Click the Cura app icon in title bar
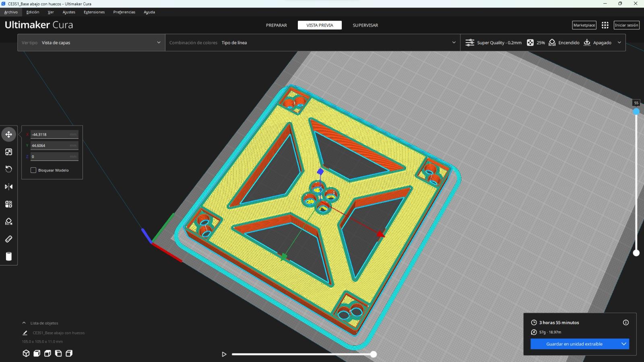 (x=4, y=4)
